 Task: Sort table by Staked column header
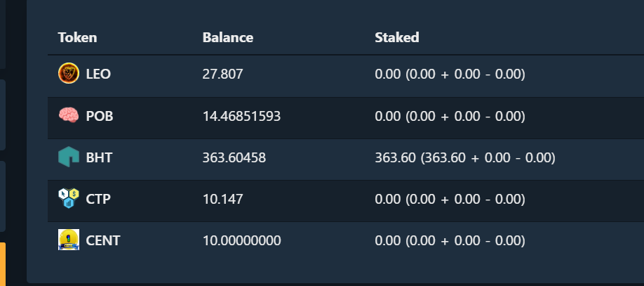point(397,38)
